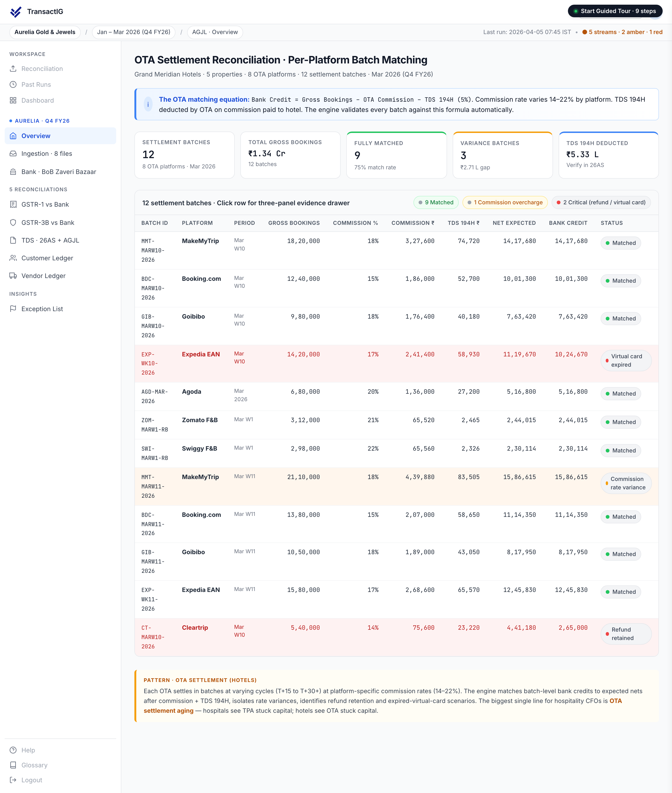
Task: Open Agoda batch AGD-MAR-2026
Action: coord(396,396)
